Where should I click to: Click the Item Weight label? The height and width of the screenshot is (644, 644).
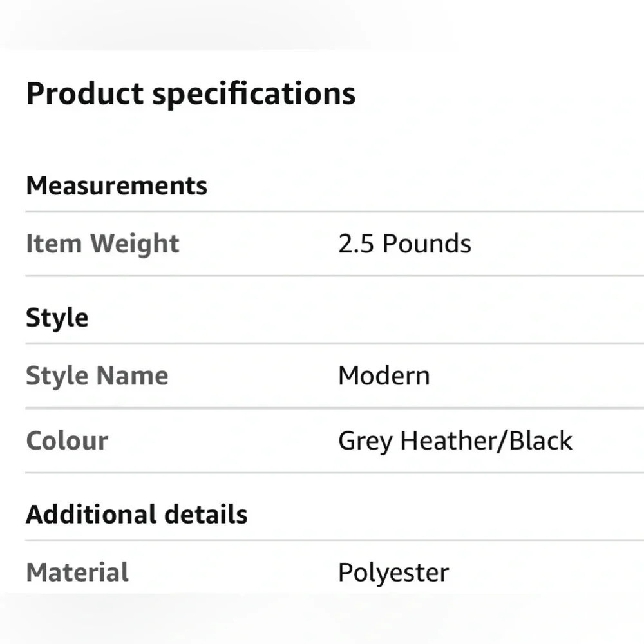[x=102, y=244]
